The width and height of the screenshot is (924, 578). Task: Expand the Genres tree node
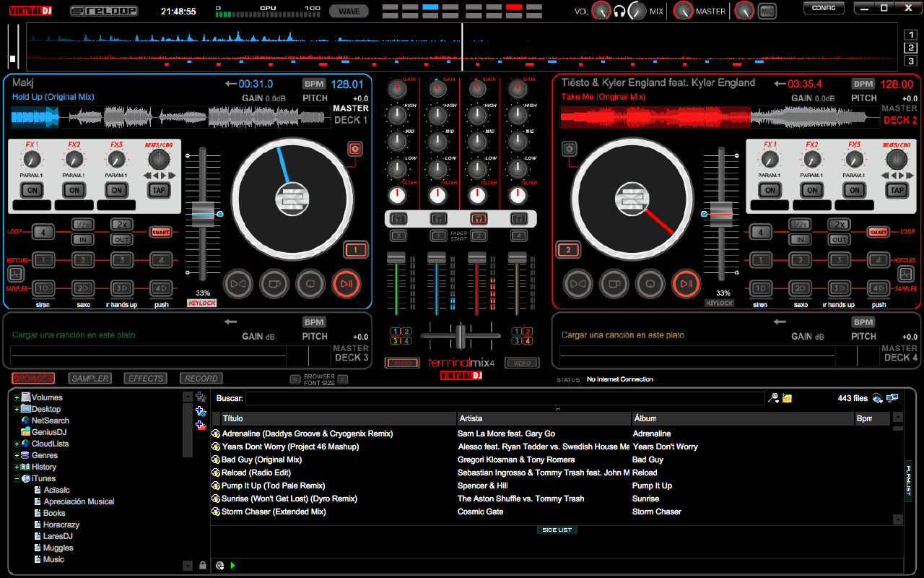tap(17, 455)
